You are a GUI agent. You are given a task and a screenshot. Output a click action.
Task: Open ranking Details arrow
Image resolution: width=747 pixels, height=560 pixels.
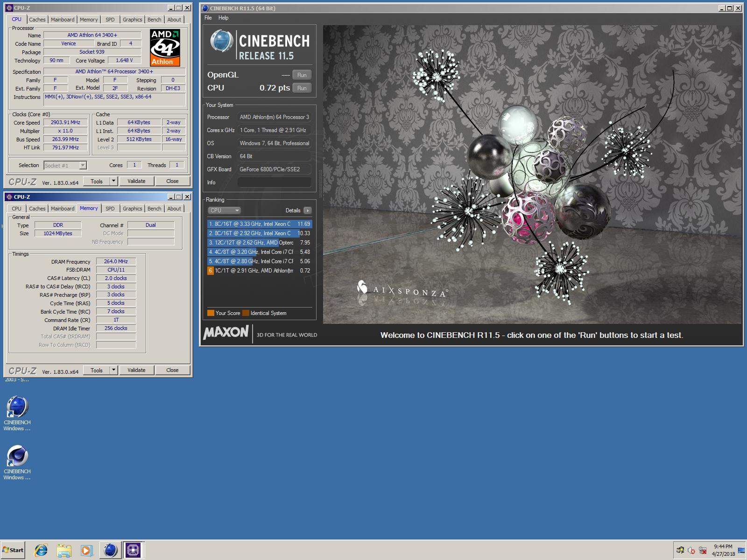pos(308,210)
